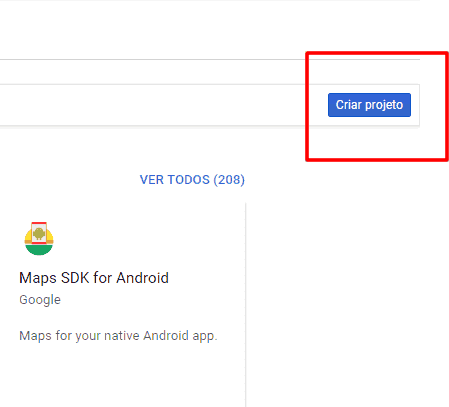Click the green base of the Maps SDK icon

pyautogui.click(x=39, y=250)
